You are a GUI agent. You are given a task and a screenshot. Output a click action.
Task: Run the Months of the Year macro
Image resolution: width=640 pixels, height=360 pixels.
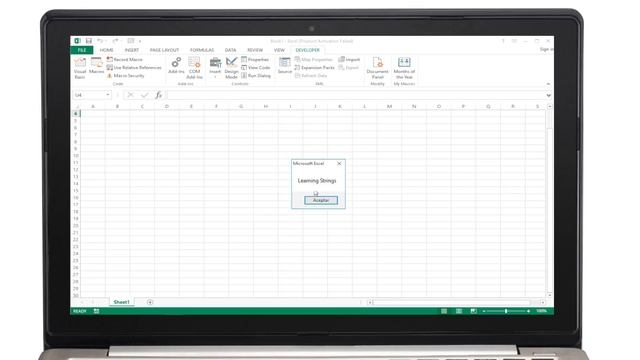point(404,68)
